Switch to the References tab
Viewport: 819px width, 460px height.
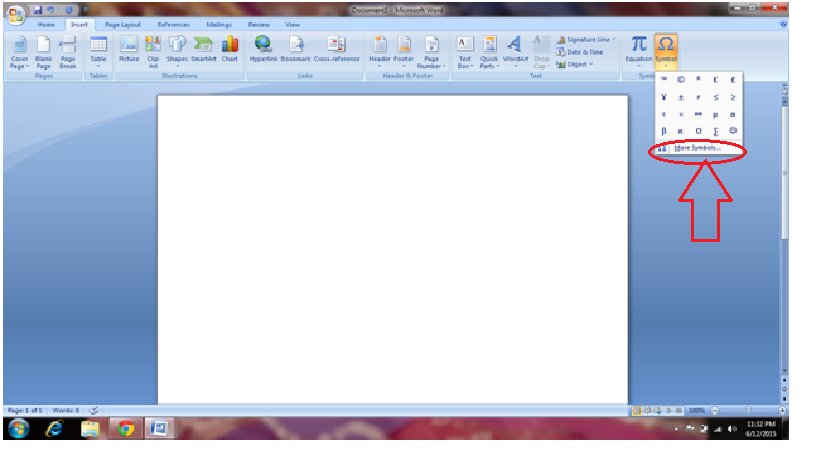click(x=173, y=25)
